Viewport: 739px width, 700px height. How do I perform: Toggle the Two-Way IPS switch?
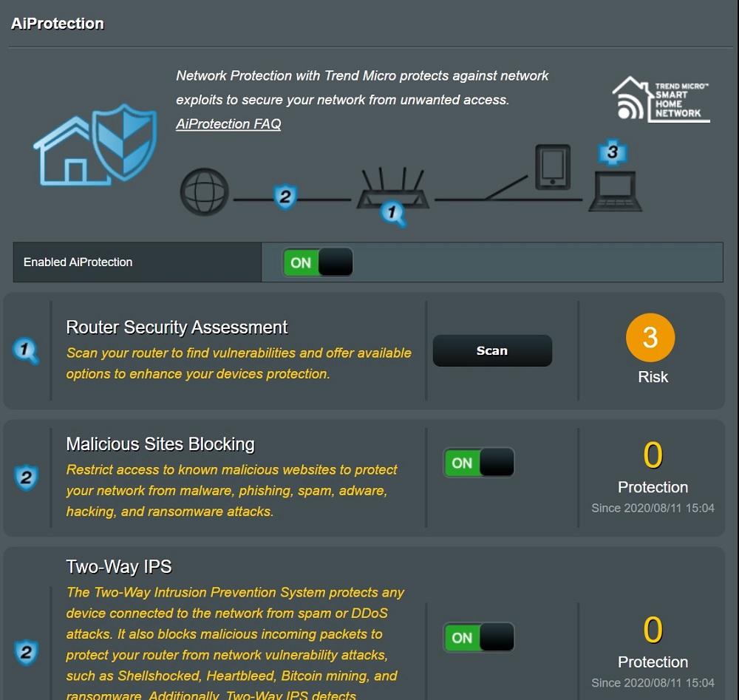tap(478, 637)
